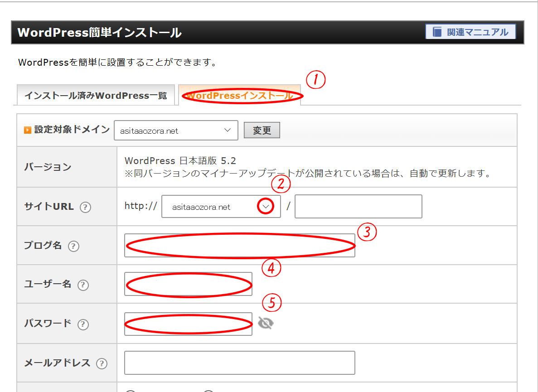Viewport: 538px width, 392px height.
Task: Open the 関連マニュアル manual button
Action: tap(470, 32)
